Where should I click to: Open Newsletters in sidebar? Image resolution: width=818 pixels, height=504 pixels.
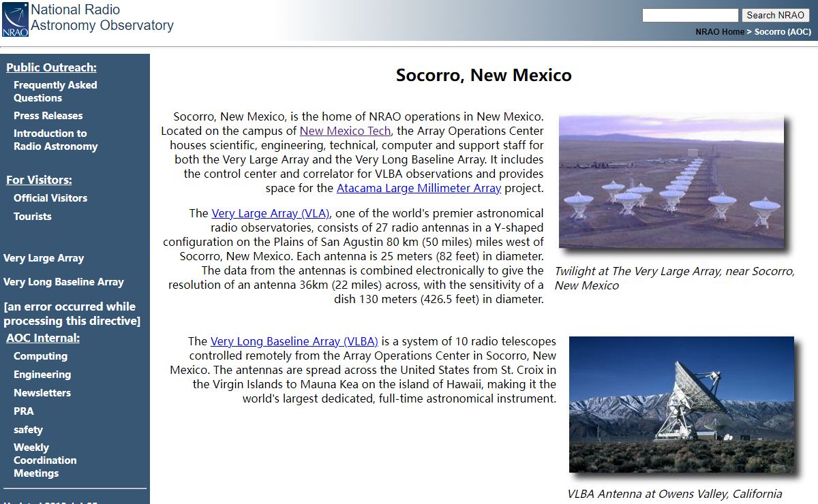42,393
